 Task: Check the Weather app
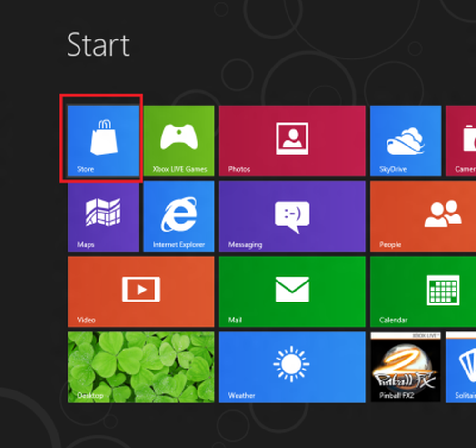click(x=292, y=368)
